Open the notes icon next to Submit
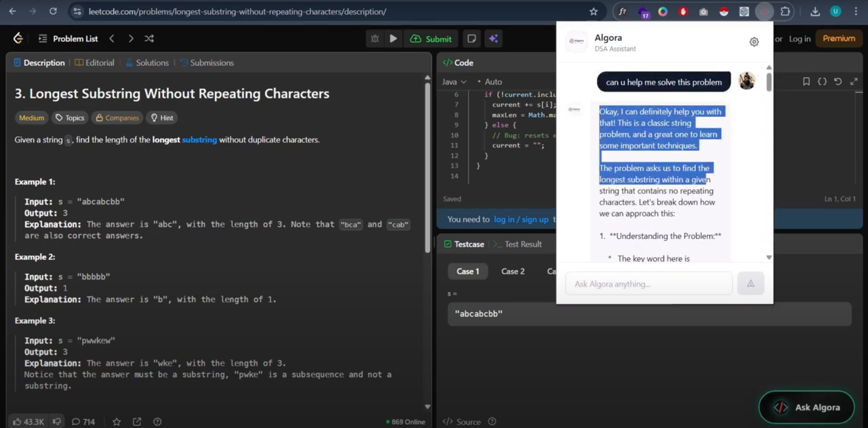This screenshot has height=428, width=868. (471, 38)
